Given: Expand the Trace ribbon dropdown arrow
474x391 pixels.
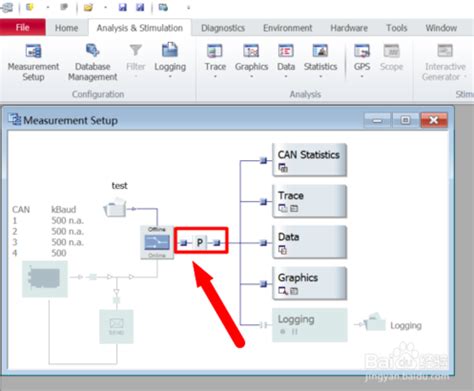Looking at the screenshot, I should tap(215, 77).
